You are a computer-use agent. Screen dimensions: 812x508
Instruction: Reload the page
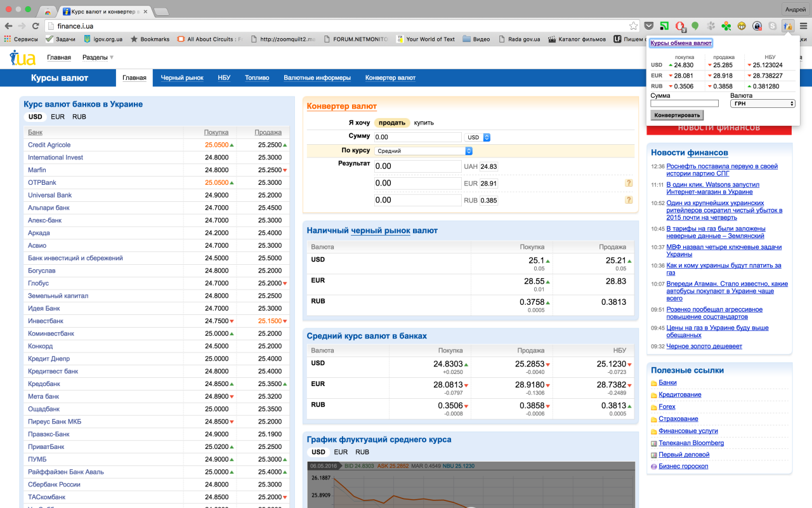pos(36,26)
